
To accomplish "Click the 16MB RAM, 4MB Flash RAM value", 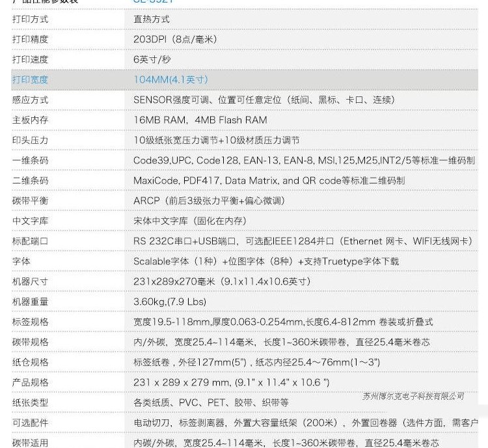I will tap(200, 120).
